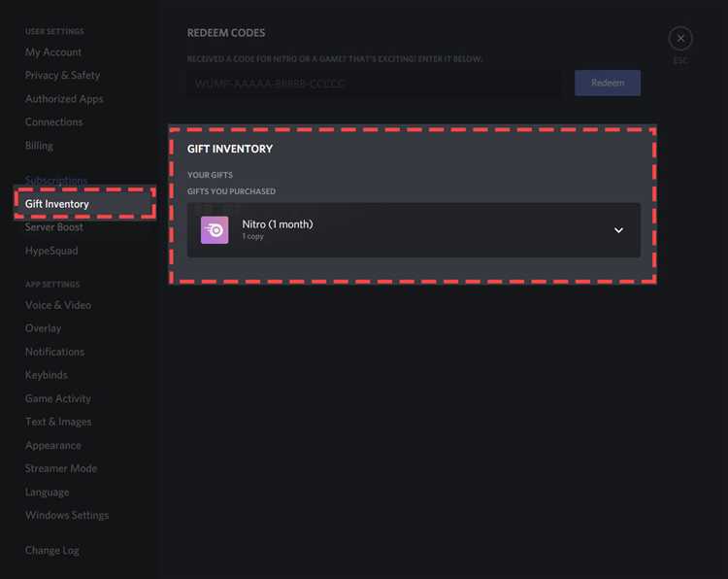728x579 pixels.
Task: Open Windows Settings section
Action: [x=67, y=515]
